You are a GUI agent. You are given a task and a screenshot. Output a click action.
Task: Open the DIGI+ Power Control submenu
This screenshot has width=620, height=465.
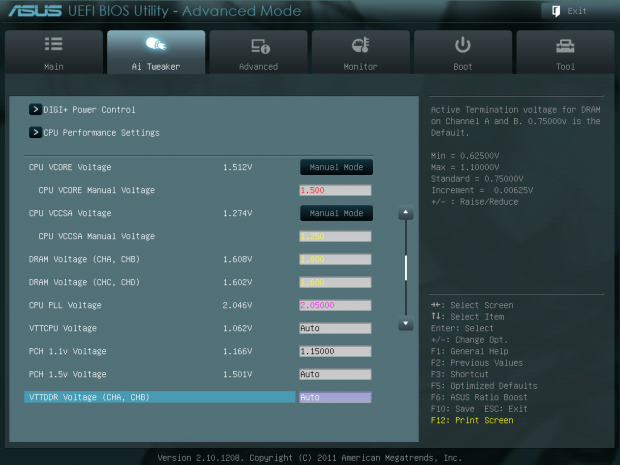[89, 110]
